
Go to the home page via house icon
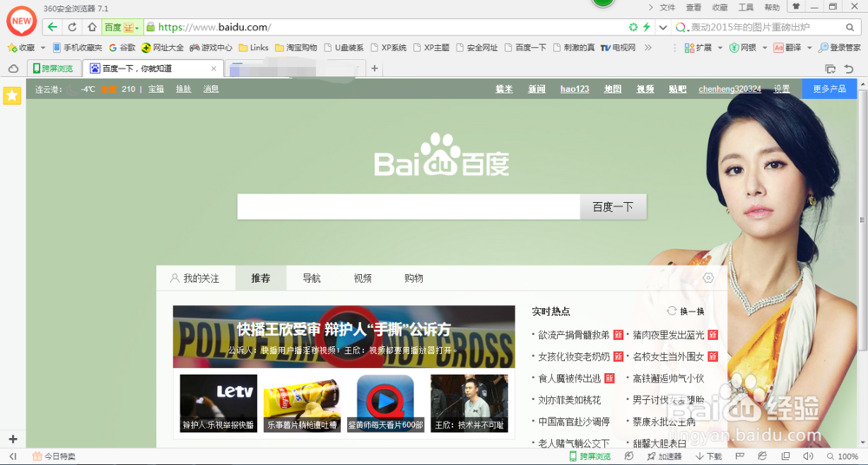pos(92,27)
